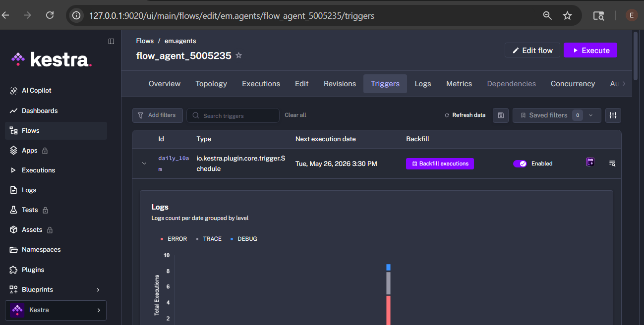This screenshot has width=644, height=325.
Task: Switch to the Executions tab
Action: click(x=261, y=84)
